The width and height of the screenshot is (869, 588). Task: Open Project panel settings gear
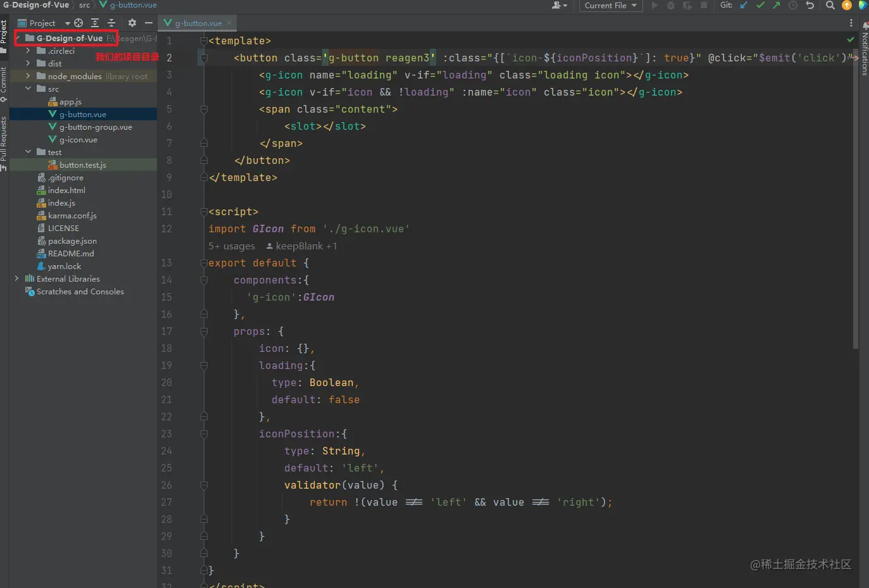(x=132, y=23)
